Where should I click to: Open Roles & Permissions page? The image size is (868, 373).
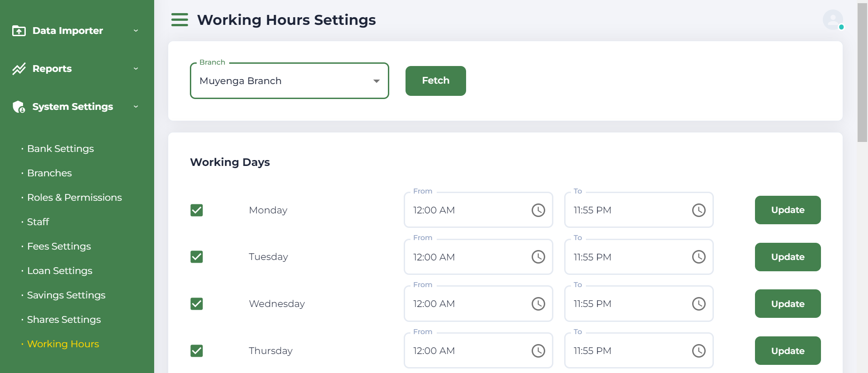pyautogui.click(x=75, y=198)
